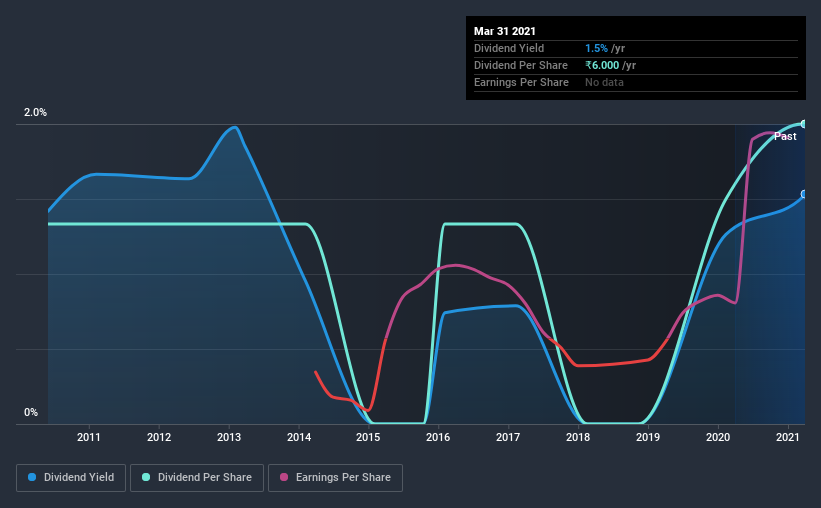Click the teal Dividend Per Share legend dot
This screenshot has width=821, height=508.
click(146, 477)
